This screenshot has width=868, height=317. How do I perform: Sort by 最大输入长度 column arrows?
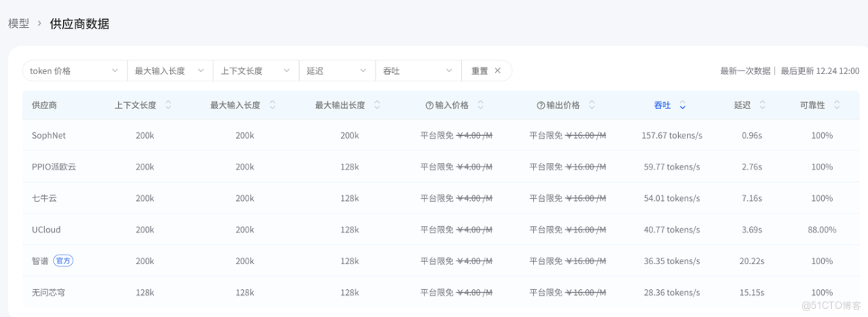click(273, 105)
